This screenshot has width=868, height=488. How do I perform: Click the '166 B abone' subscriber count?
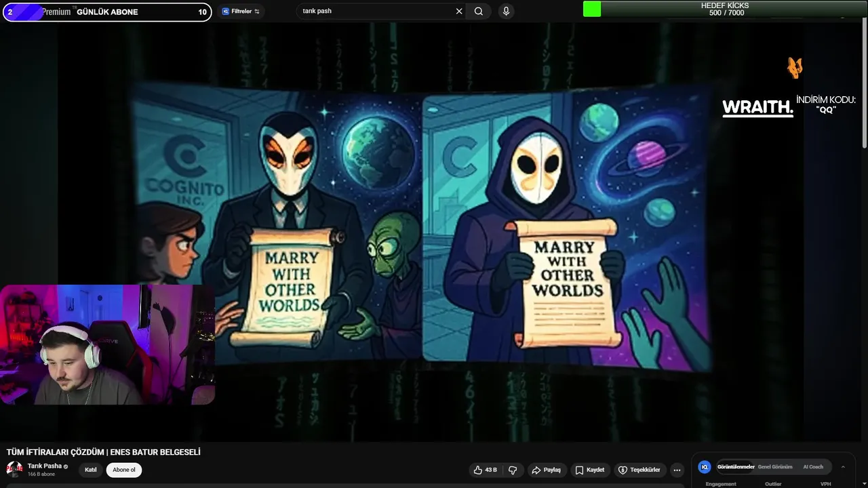click(41, 474)
